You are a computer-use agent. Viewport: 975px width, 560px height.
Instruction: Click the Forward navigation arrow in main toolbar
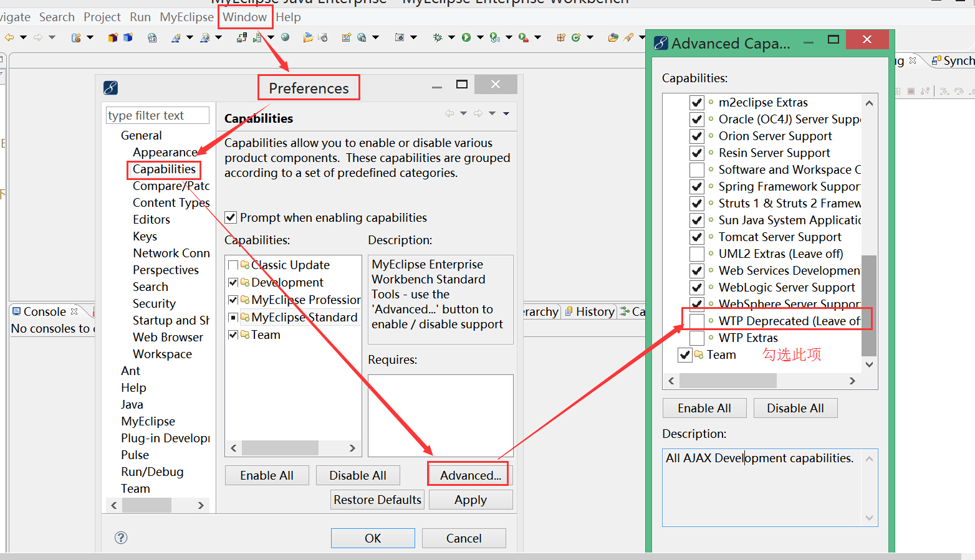coord(38,37)
